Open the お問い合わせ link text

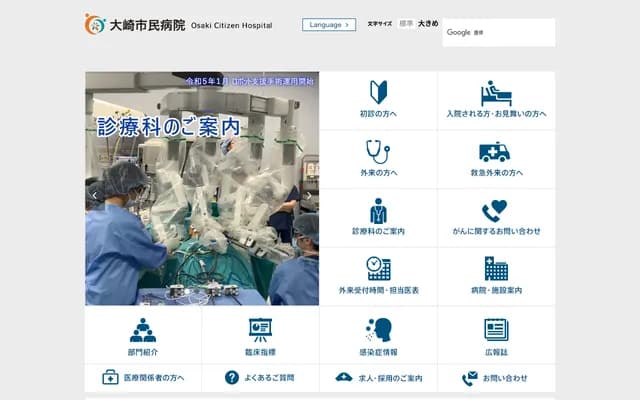click(505, 378)
